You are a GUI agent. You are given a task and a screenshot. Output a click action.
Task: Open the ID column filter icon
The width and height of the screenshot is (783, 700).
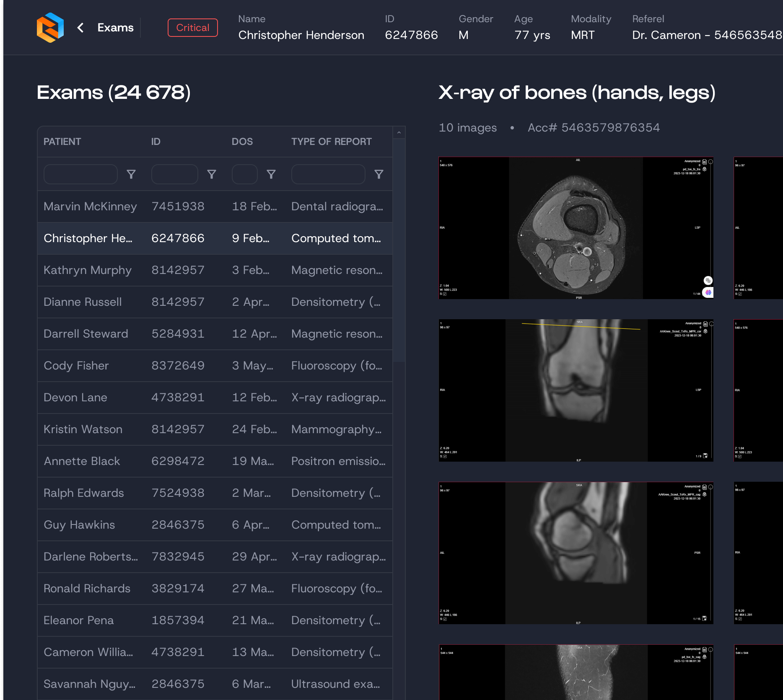212,174
